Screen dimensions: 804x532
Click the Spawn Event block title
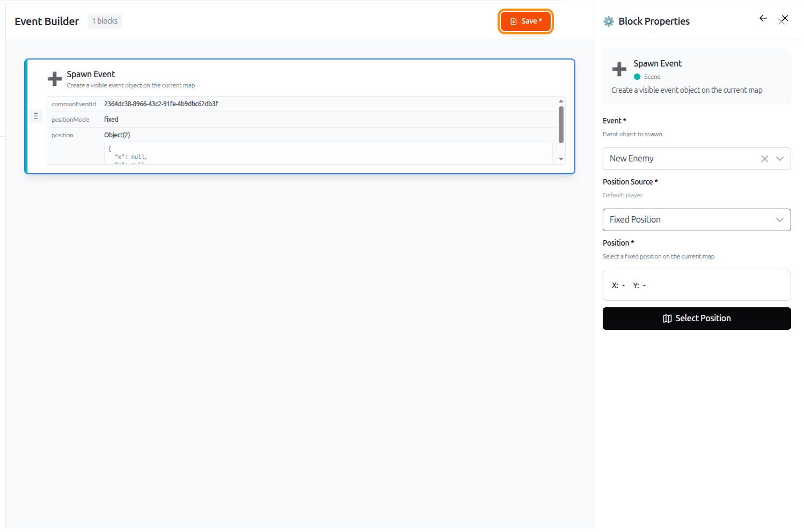(x=91, y=75)
